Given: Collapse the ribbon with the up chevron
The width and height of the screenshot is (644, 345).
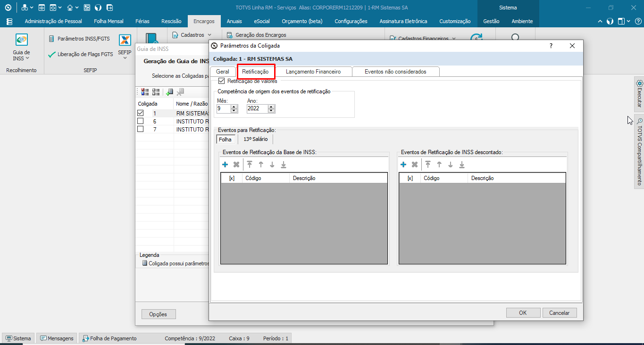Looking at the screenshot, I should coord(600,21).
